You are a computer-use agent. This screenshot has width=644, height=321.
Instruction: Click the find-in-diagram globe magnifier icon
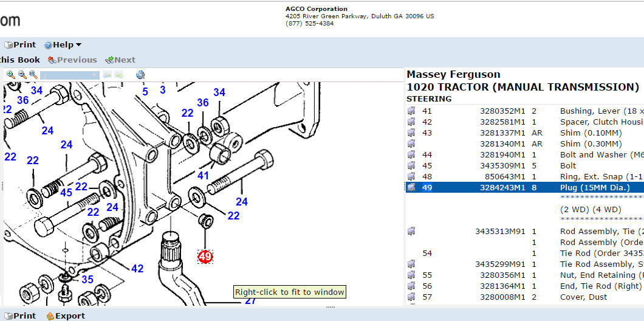click(x=140, y=75)
